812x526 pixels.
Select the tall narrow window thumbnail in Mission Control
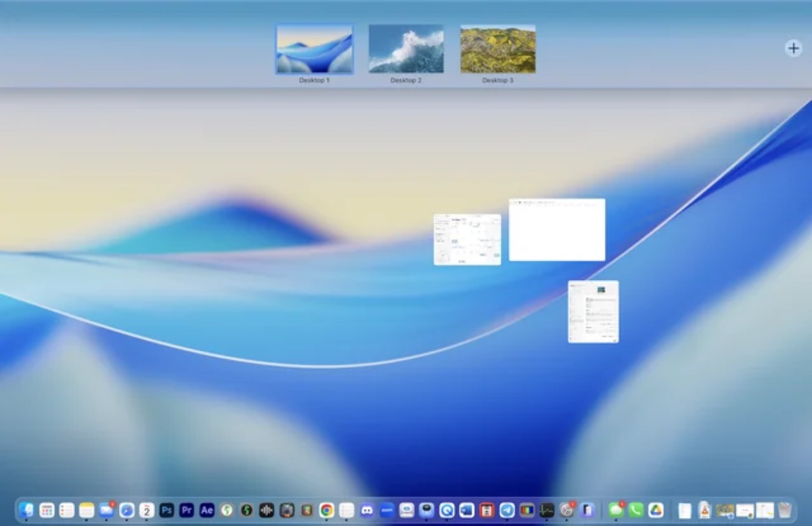click(593, 312)
